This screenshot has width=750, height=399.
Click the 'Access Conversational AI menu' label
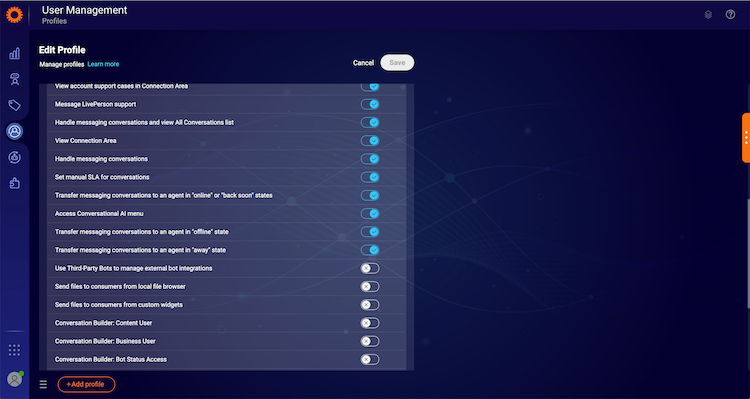click(x=99, y=213)
